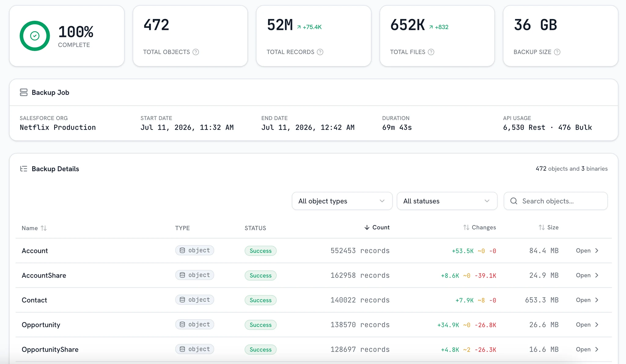Screen dimensions: 626x364
Task: Click the +832 files change indicator
Action: tap(439, 27)
